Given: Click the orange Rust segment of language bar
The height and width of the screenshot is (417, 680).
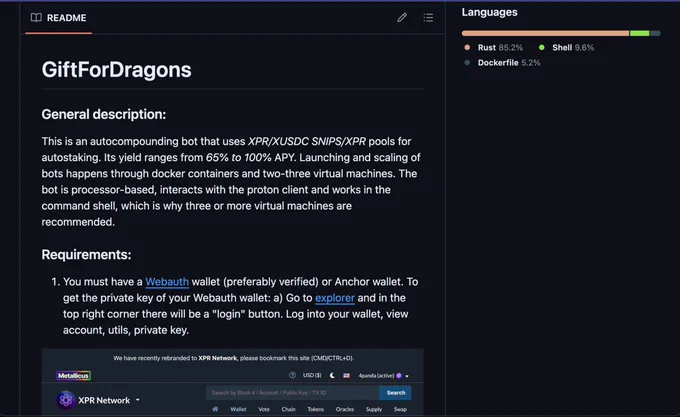Looking at the screenshot, I should [545, 33].
